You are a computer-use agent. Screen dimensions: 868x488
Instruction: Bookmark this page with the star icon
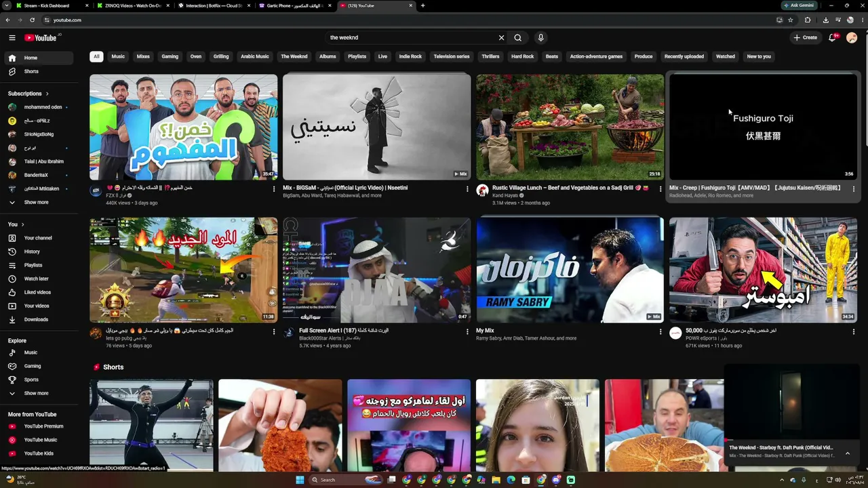click(791, 20)
